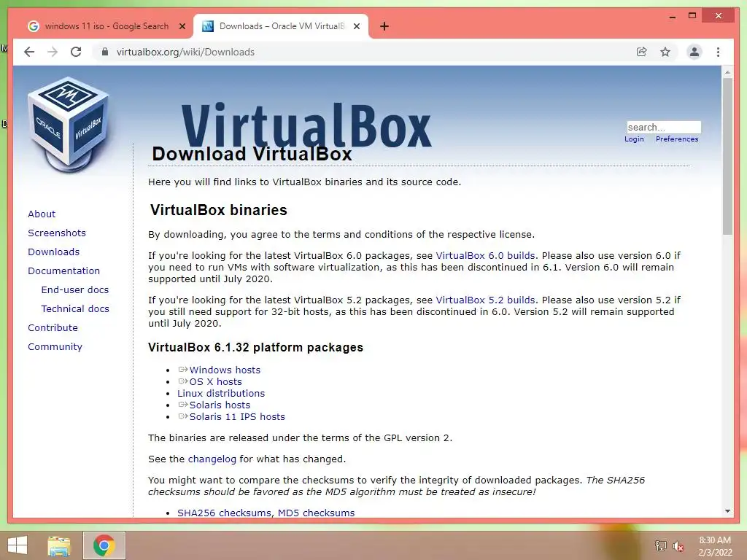Click the VirtualBox site search field

[x=664, y=127]
